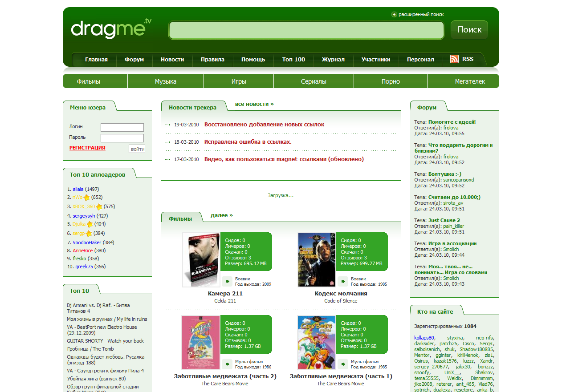The height and width of the screenshot is (392, 562).
Task: Click green arrow icon under Кодекс молчания stats
Action: 343,281
